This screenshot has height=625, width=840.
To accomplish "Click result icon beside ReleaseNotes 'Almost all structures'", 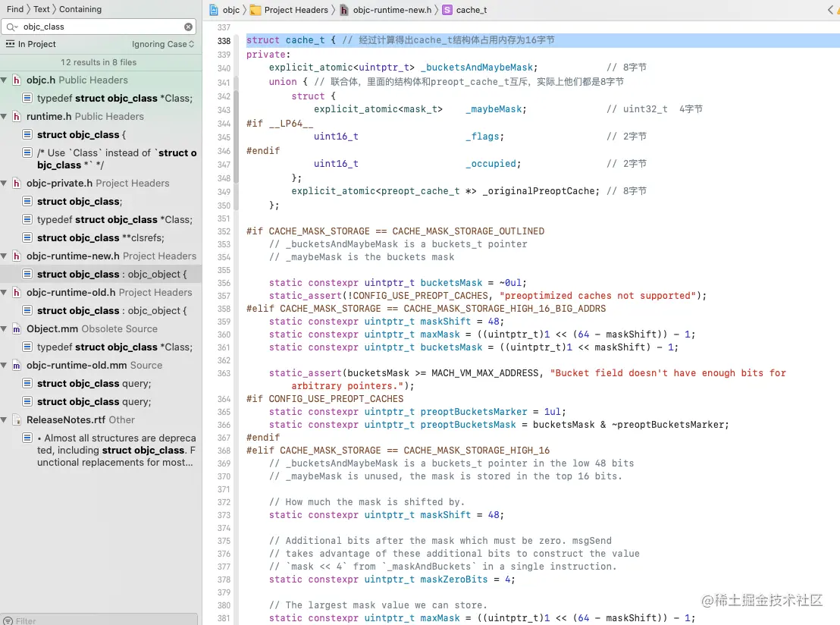I will [27, 438].
